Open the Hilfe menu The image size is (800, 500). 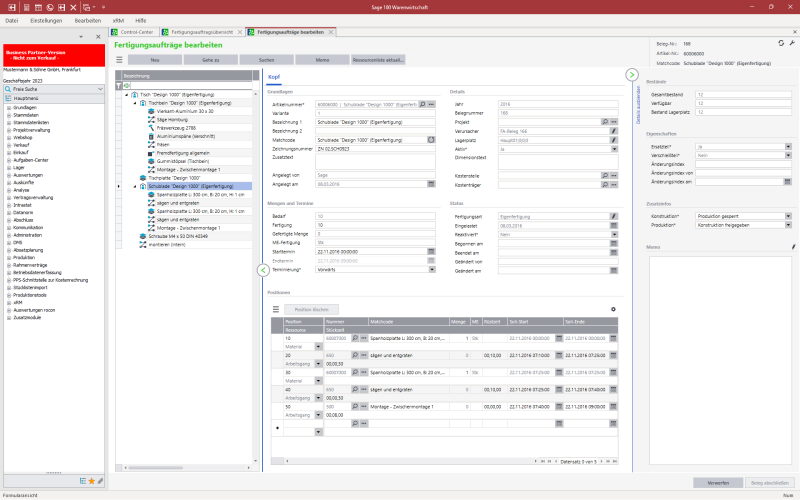(x=141, y=21)
